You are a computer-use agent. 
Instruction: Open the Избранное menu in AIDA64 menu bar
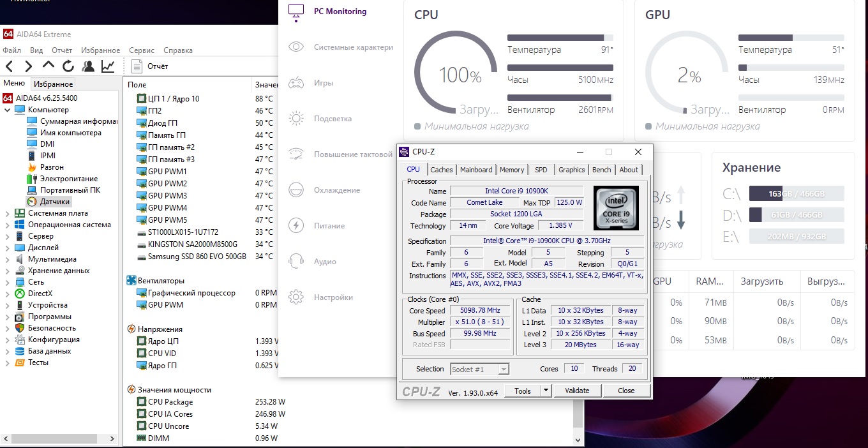tap(100, 50)
